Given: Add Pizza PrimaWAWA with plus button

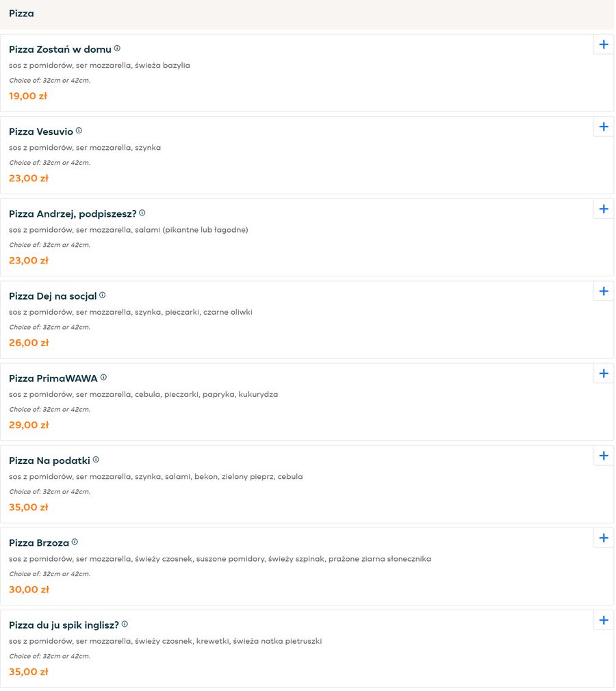Looking at the screenshot, I should (603, 374).
